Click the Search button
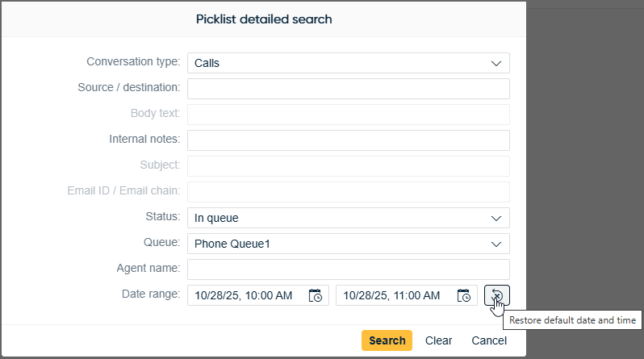Viewport: 644px width, 359px height. (387, 340)
